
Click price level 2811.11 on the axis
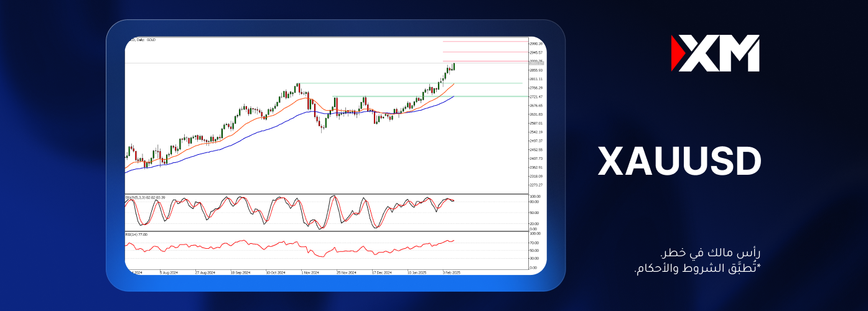click(536, 79)
